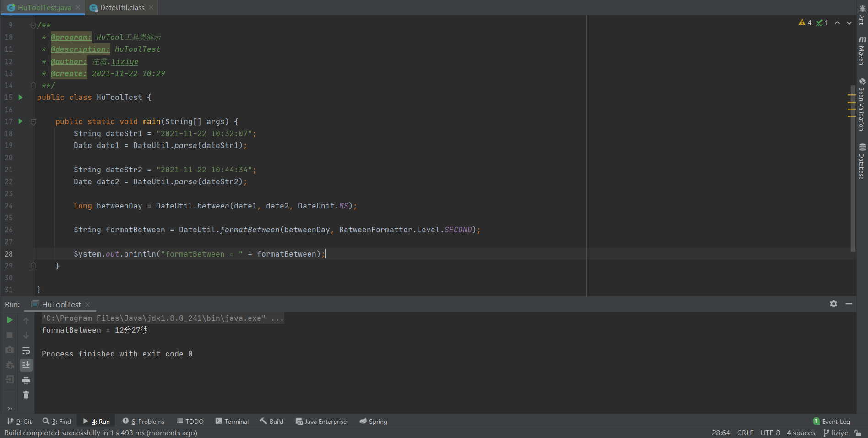
Task: Click the read-only lock status icon
Action: (858, 433)
